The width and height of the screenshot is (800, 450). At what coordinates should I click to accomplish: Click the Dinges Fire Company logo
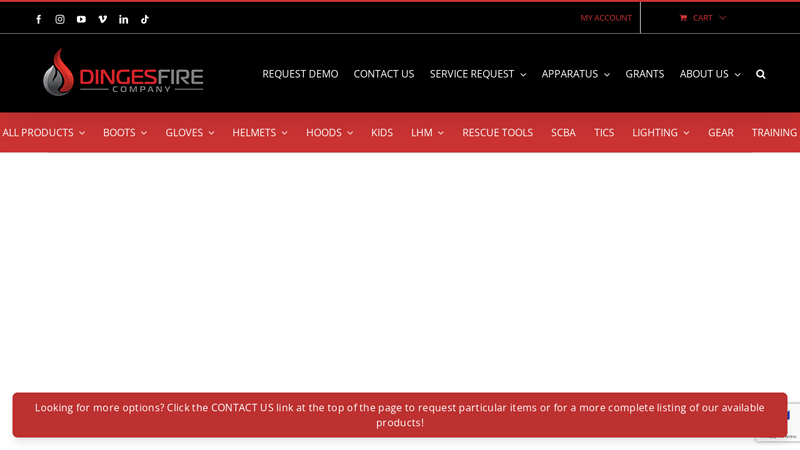[123, 73]
